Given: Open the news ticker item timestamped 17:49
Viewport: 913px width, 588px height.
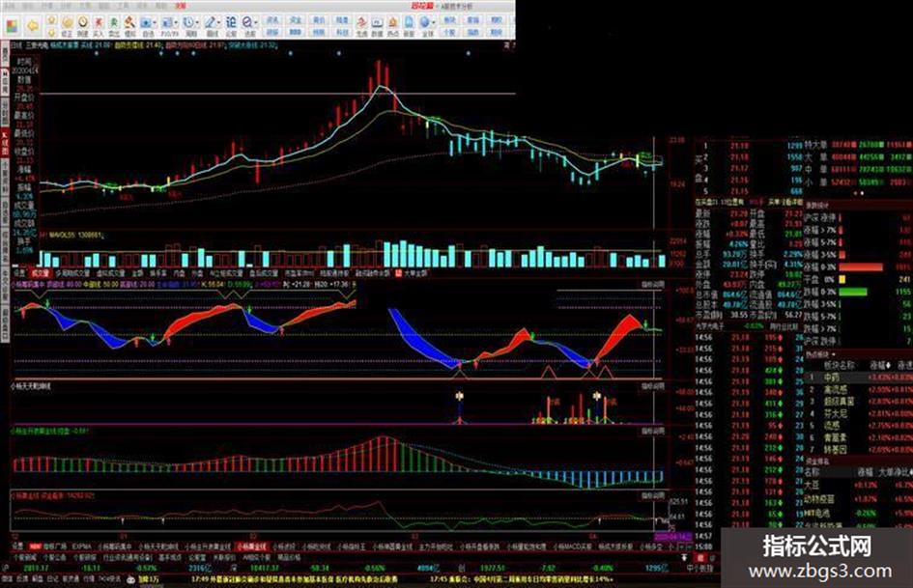Looking at the screenshot, I should click(x=294, y=580).
